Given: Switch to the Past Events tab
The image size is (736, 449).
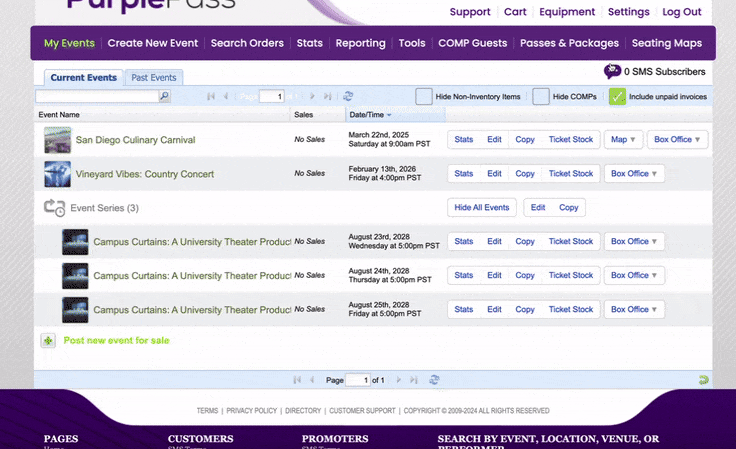Looking at the screenshot, I should pyautogui.click(x=154, y=78).
